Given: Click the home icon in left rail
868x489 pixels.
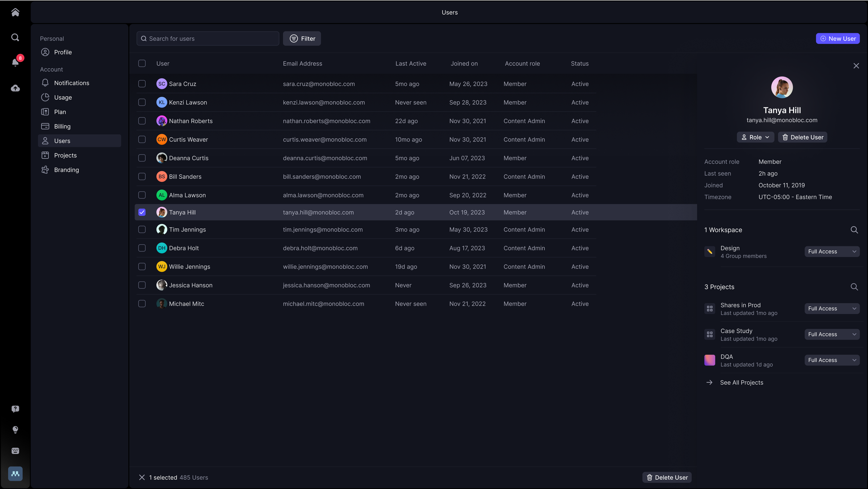Looking at the screenshot, I should (x=15, y=12).
